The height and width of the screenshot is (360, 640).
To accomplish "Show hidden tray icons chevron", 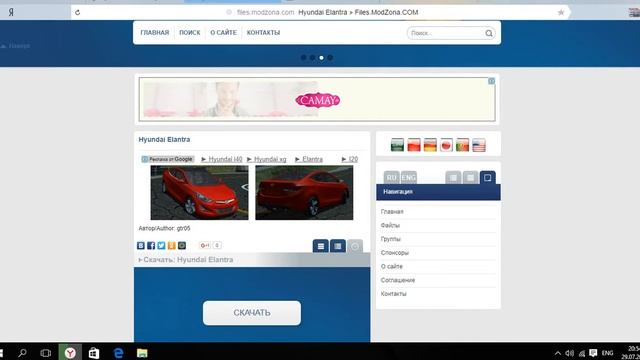I will (x=558, y=353).
